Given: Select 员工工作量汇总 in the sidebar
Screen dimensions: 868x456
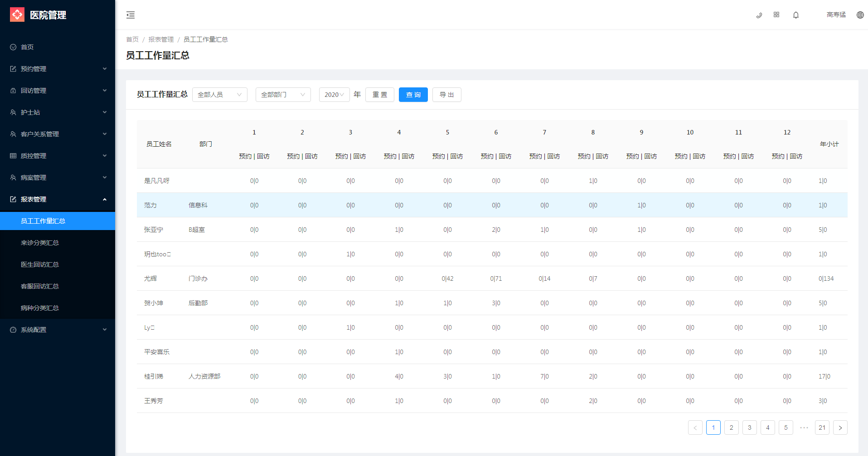Looking at the screenshot, I should point(58,221).
